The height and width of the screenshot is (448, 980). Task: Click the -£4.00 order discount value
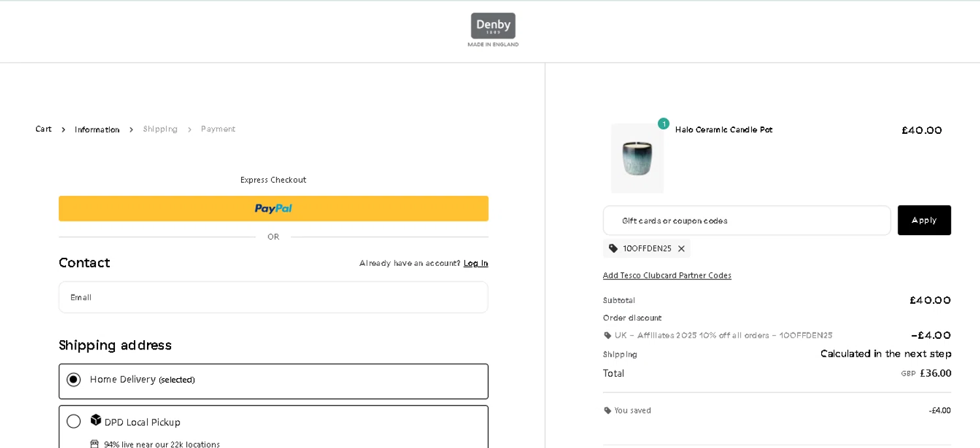(931, 336)
